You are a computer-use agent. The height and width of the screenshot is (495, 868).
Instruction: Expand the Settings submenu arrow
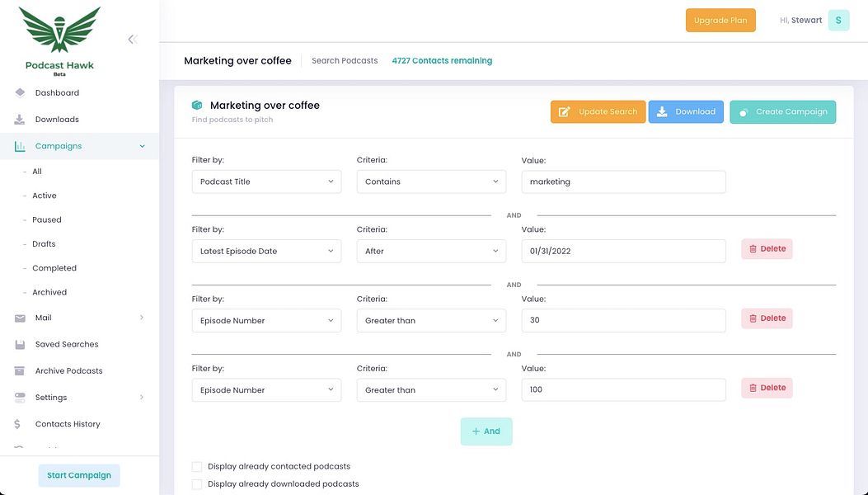pyautogui.click(x=142, y=398)
